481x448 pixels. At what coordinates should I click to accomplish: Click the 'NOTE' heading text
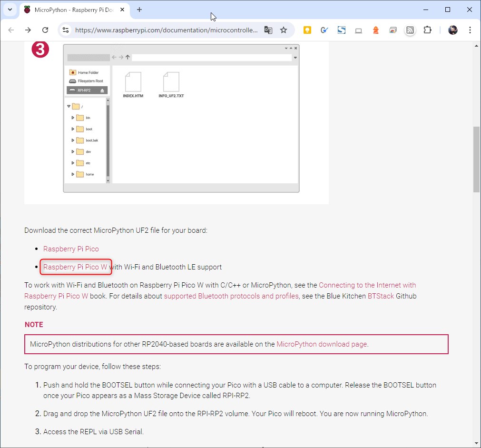pos(34,325)
